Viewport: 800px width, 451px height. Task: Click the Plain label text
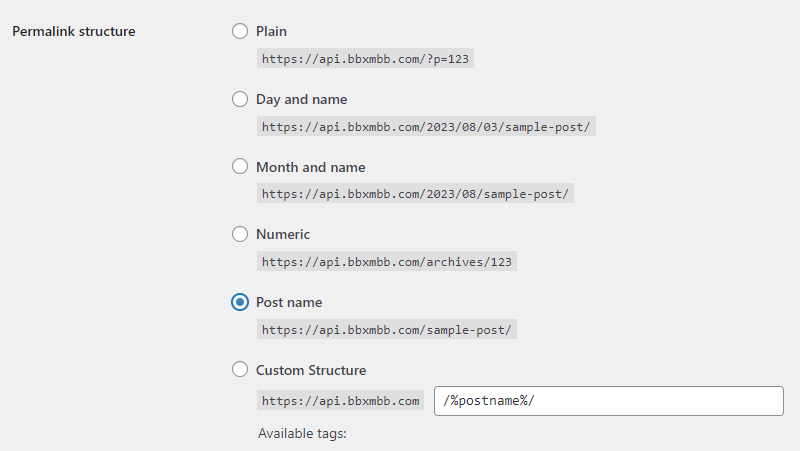[271, 32]
